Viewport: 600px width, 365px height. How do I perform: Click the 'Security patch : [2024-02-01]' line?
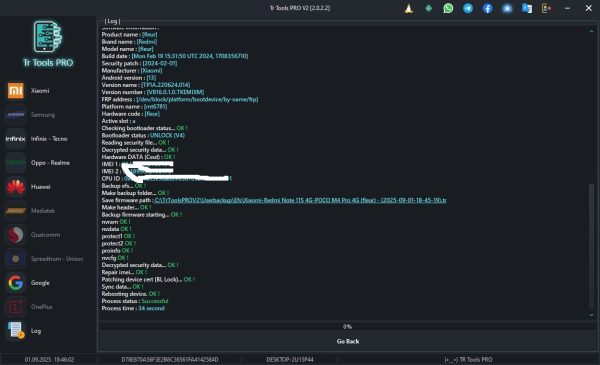pyautogui.click(x=139, y=63)
